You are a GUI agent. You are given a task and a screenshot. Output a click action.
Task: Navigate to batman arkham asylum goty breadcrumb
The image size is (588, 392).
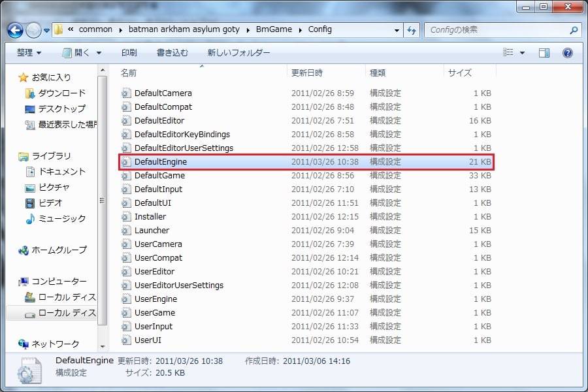184,29
